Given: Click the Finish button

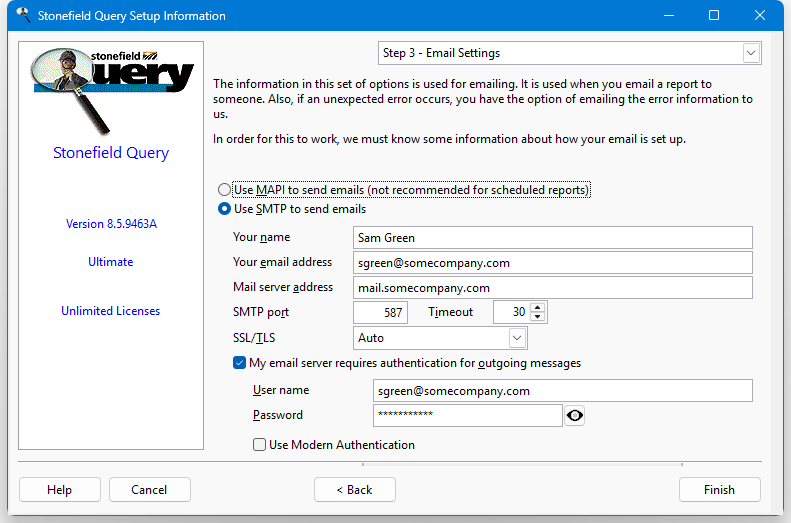Looking at the screenshot, I should (719, 490).
